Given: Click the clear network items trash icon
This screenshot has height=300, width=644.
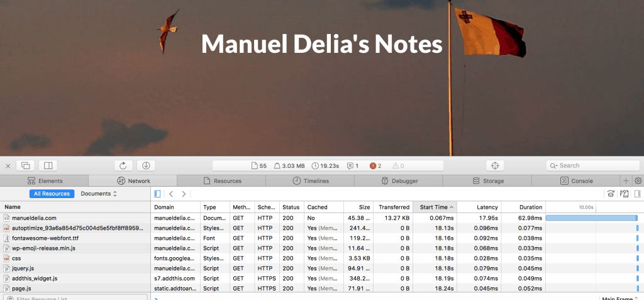Looking at the screenshot, I should pyautogui.click(x=625, y=194).
